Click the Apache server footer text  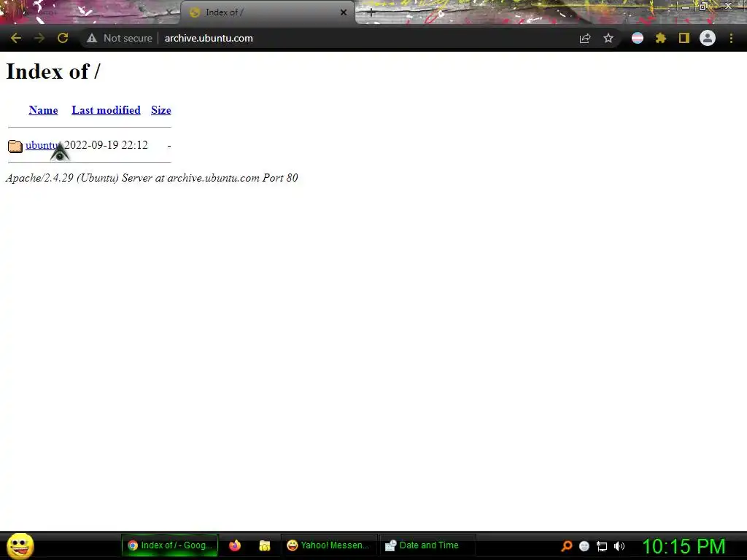click(152, 178)
